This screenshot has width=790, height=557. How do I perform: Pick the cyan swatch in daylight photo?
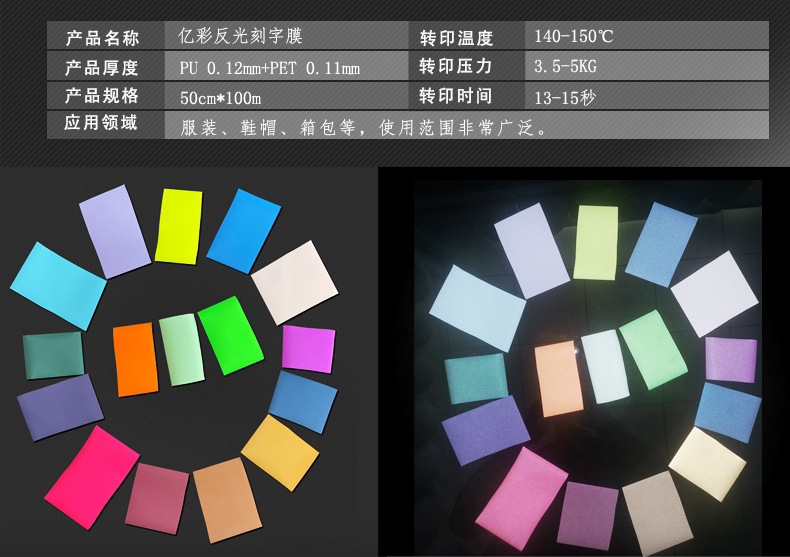58,286
